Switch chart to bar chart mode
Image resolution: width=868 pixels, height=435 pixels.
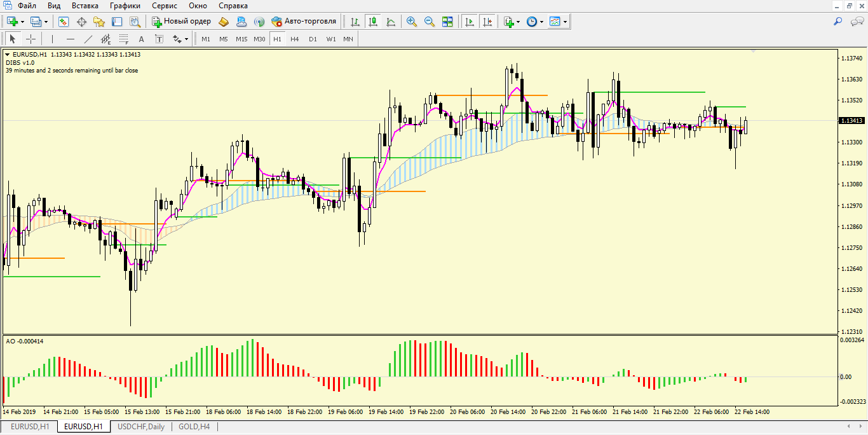coord(355,22)
